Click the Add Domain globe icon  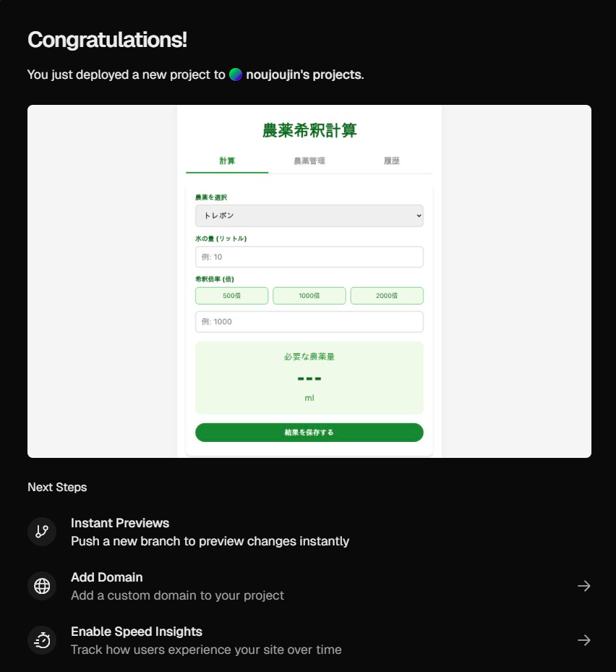(x=42, y=586)
